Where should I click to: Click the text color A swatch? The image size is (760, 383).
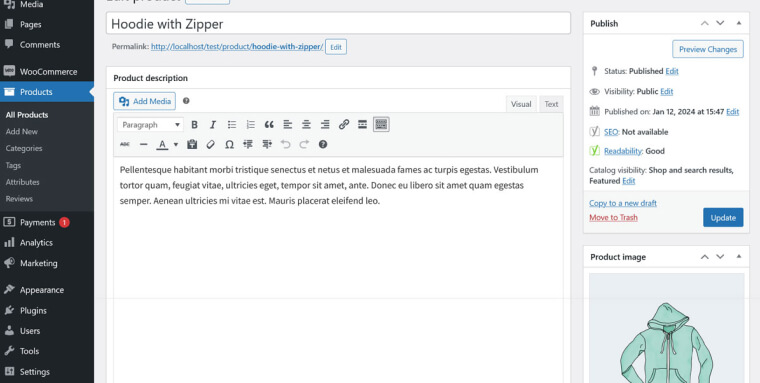[x=162, y=144]
